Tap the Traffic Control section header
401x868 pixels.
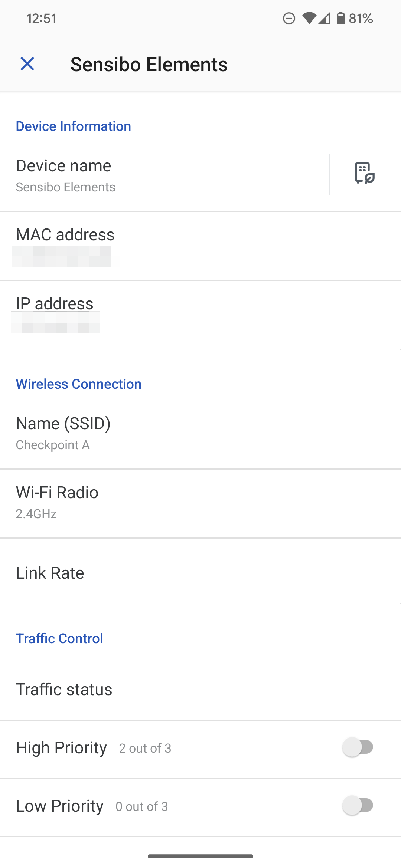point(59,638)
